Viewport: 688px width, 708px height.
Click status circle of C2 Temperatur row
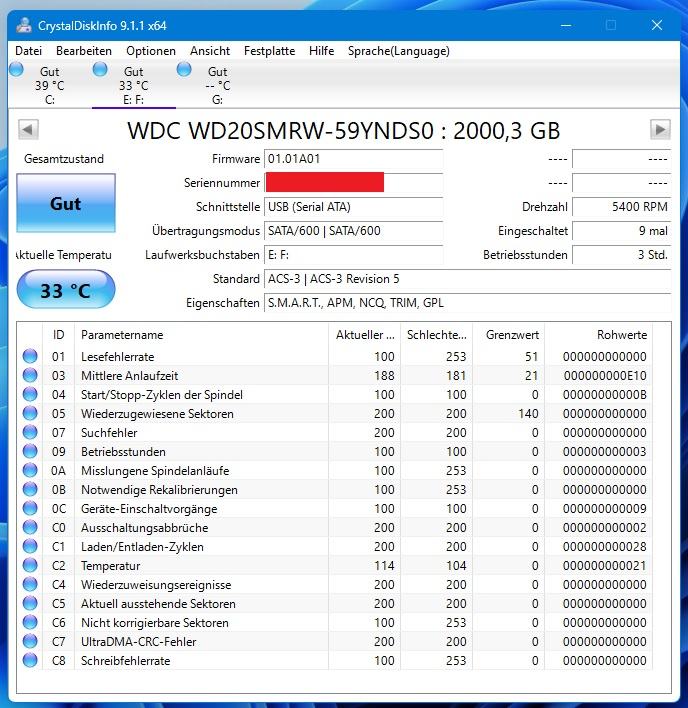point(30,565)
